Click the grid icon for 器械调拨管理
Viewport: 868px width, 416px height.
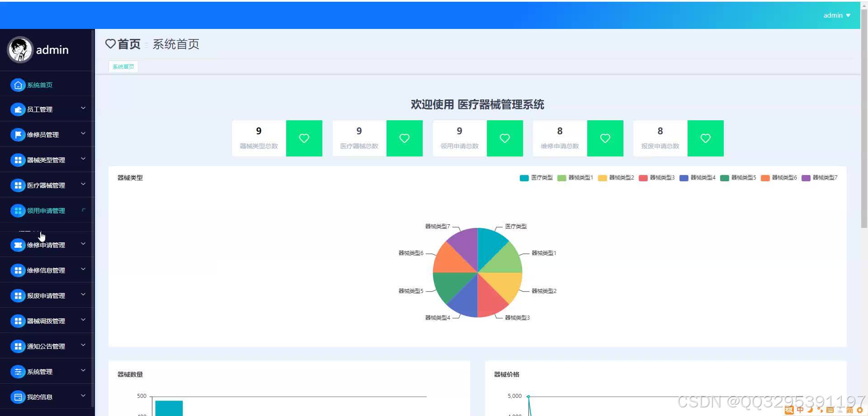click(x=18, y=321)
